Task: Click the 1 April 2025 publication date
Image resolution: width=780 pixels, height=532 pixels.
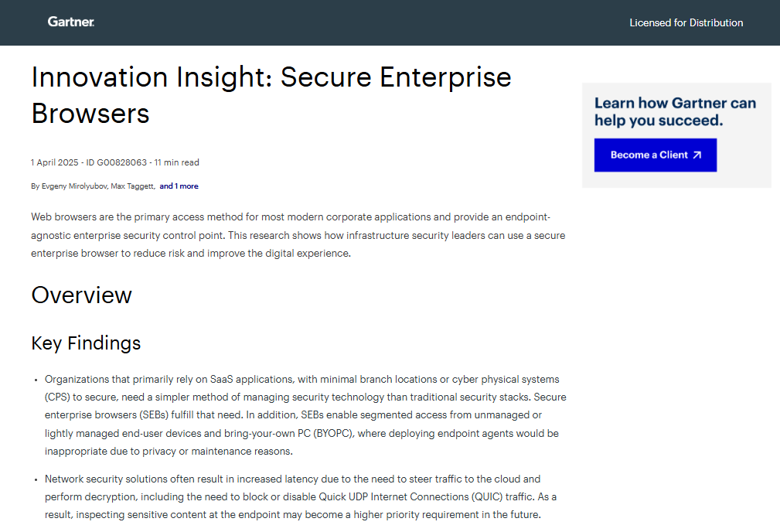Action: (x=54, y=162)
